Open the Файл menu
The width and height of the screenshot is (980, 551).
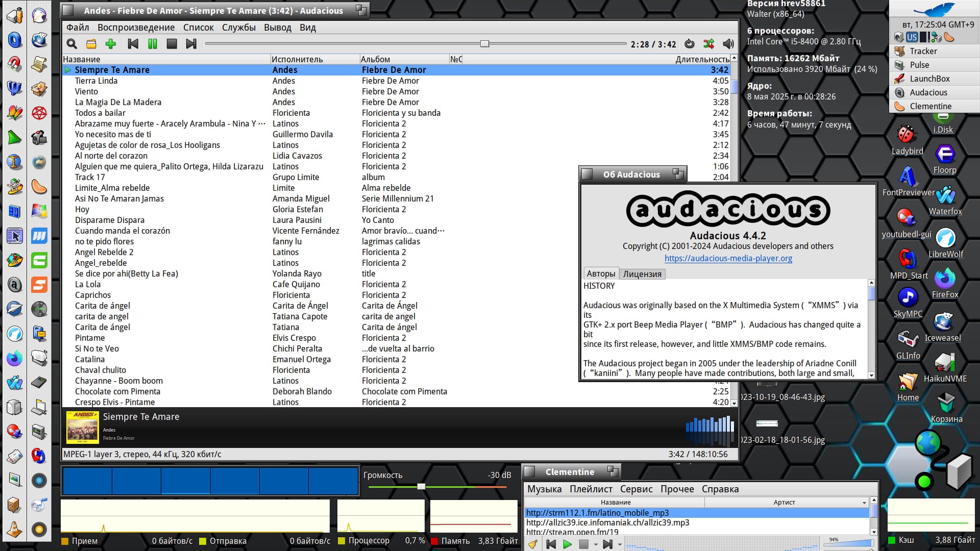[78, 28]
